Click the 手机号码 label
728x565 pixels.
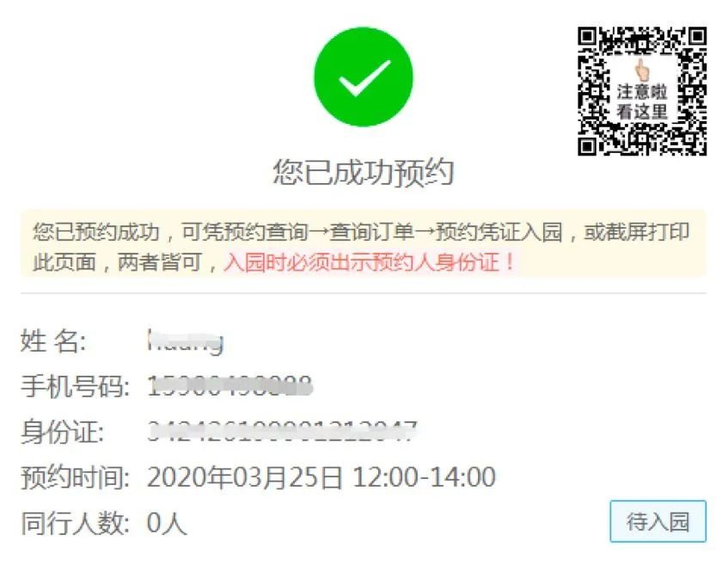click(76, 386)
